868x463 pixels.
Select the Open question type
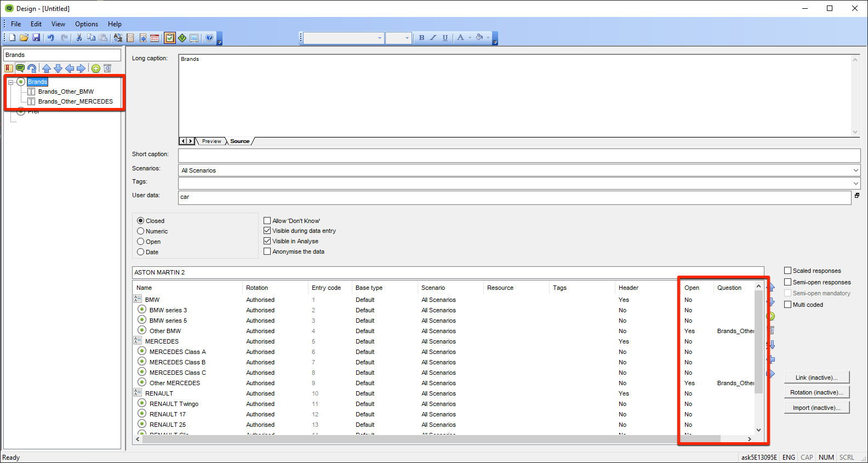tap(140, 242)
